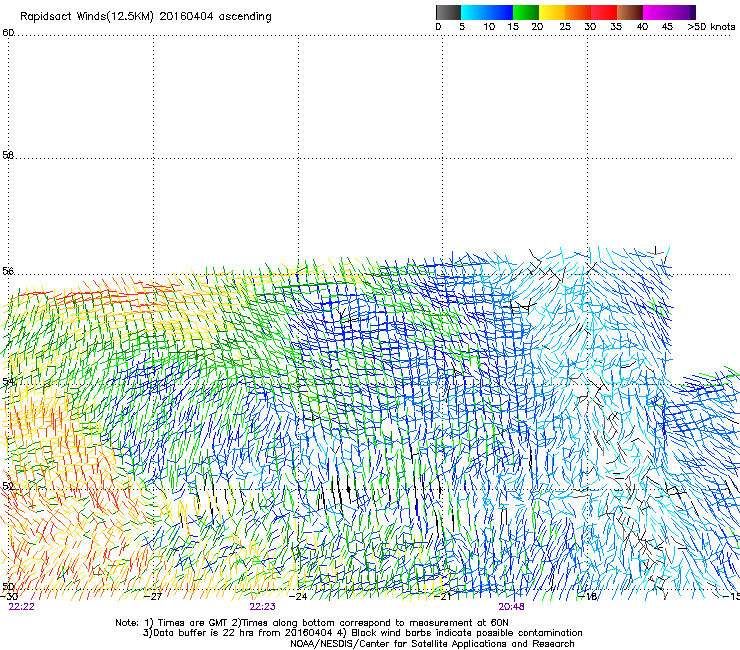Click the yellow 20-25 knots color segment

click(552, 12)
